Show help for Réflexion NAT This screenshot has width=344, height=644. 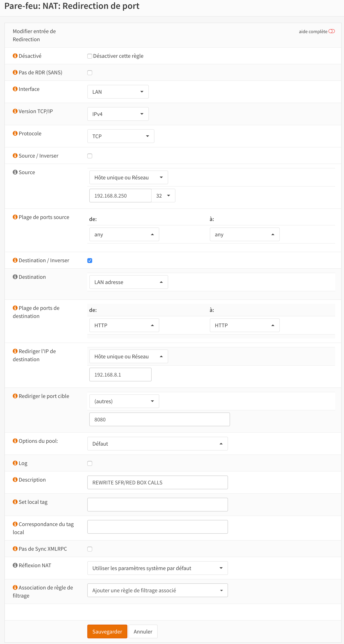pyautogui.click(x=15, y=565)
